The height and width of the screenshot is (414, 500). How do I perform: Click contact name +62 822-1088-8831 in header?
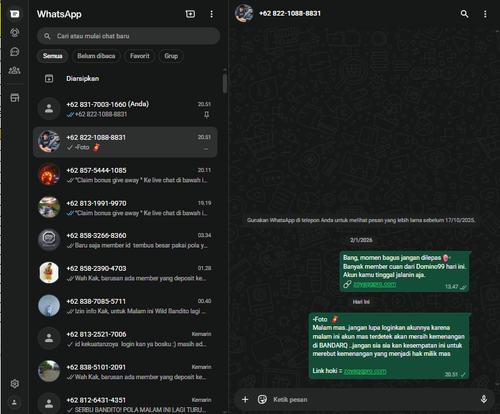click(290, 14)
